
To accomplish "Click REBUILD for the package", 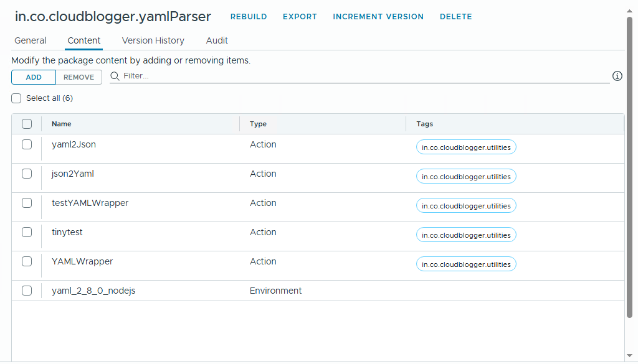I will (x=249, y=17).
